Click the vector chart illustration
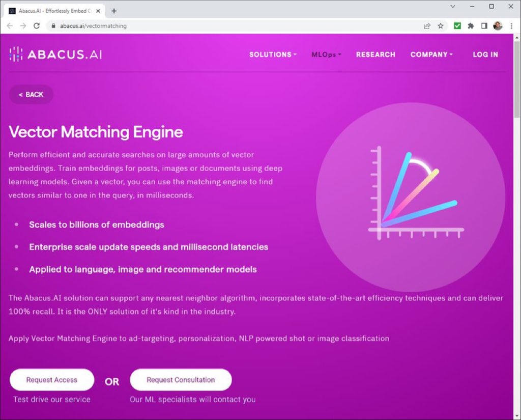This screenshot has width=521, height=420. pos(411,197)
